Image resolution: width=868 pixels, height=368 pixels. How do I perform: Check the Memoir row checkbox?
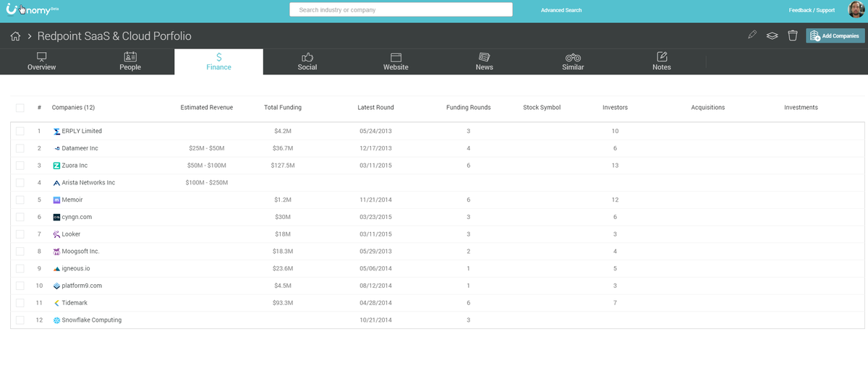[20, 200]
